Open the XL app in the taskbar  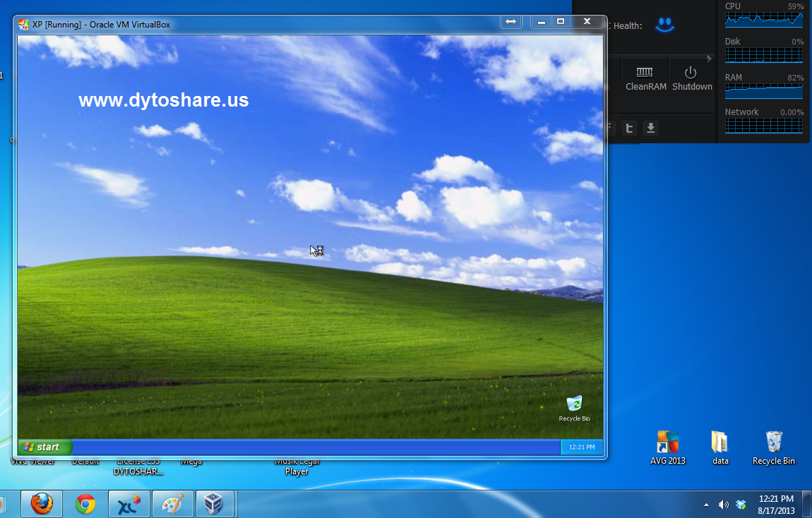pyautogui.click(x=129, y=503)
